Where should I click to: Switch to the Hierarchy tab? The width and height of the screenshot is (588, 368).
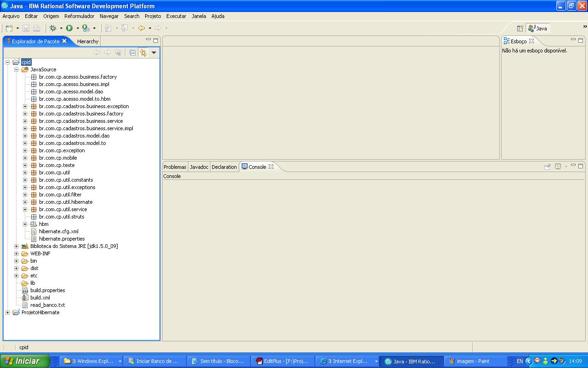pyautogui.click(x=88, y=41)
